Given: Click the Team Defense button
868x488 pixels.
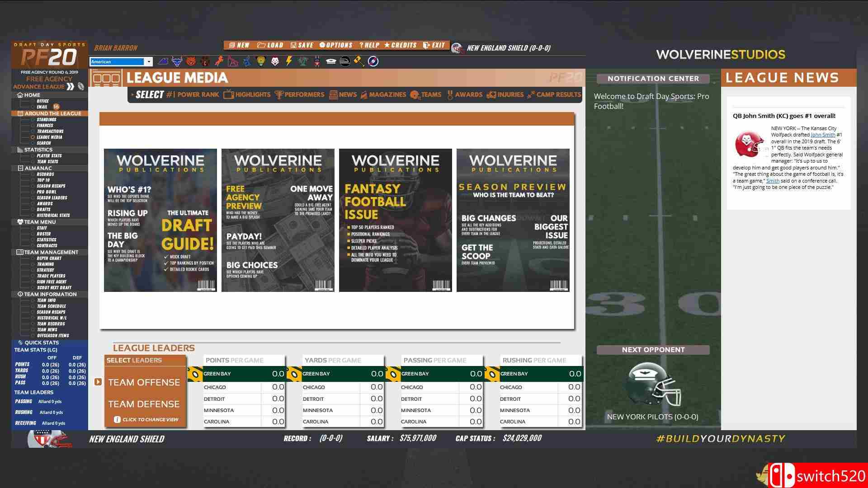Looking at the screenshot, I should click(x=144, y=404).
